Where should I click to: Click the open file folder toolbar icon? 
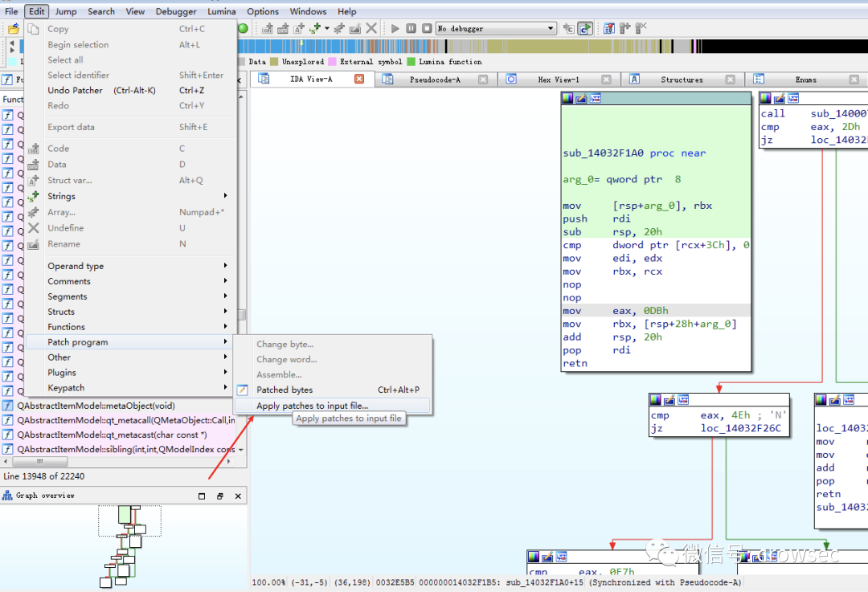tap(14, 28)
